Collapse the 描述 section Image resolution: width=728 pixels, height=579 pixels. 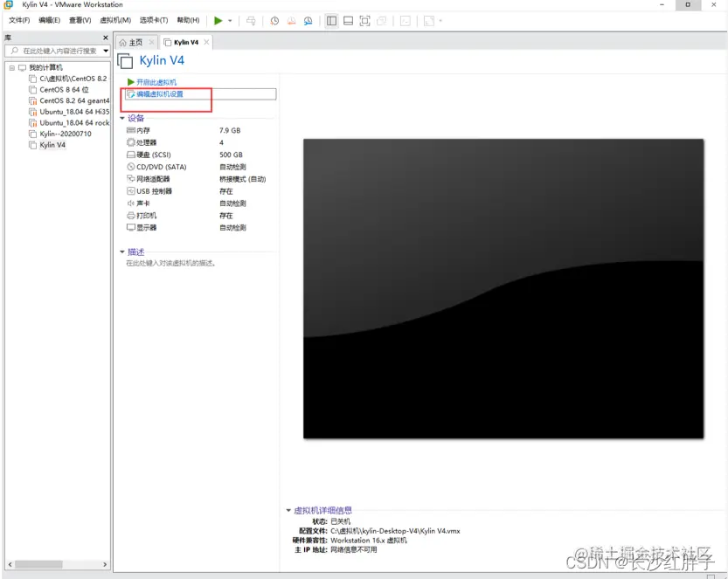[122, 252]
